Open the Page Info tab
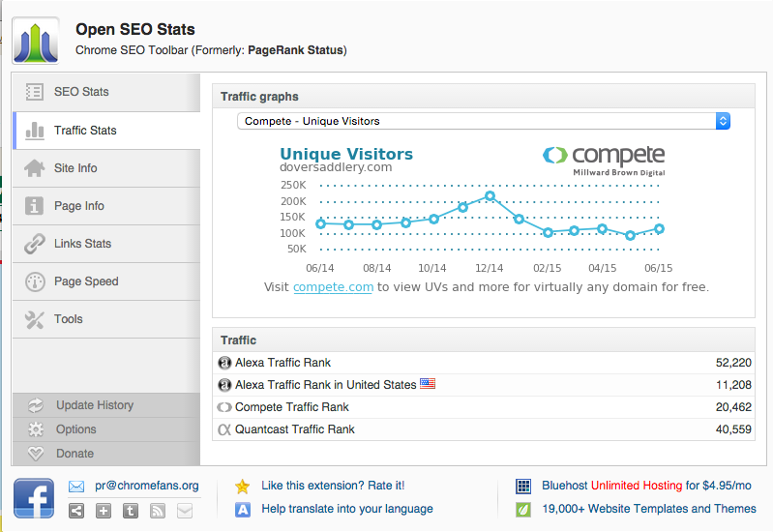 point(106,206)
